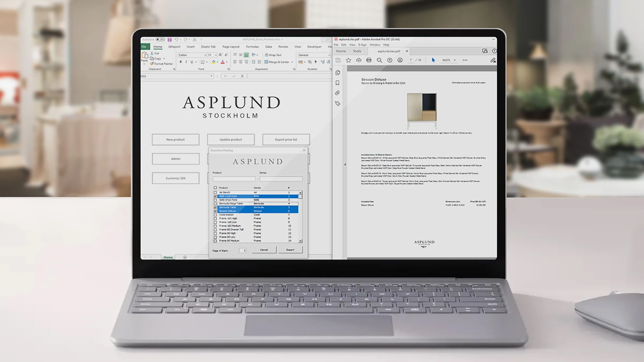
Task: Open the Attachments paperclip panel
Action: pos(337,93)
